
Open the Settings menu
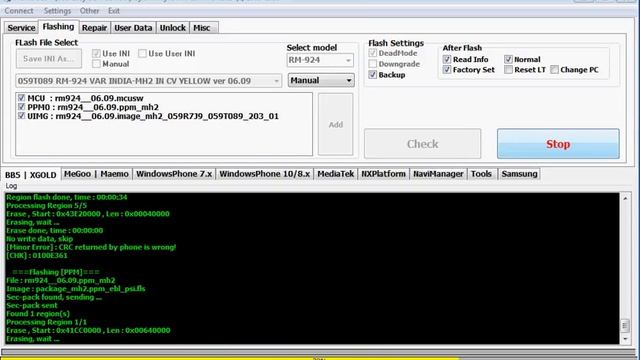pyautogui.click(x=57, y=11)
